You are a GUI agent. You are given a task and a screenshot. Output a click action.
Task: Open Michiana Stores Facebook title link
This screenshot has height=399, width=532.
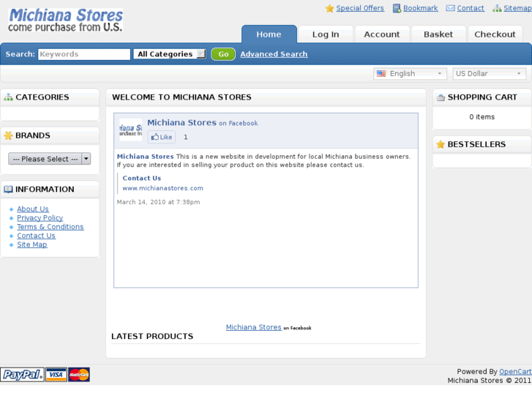point(181,122)
